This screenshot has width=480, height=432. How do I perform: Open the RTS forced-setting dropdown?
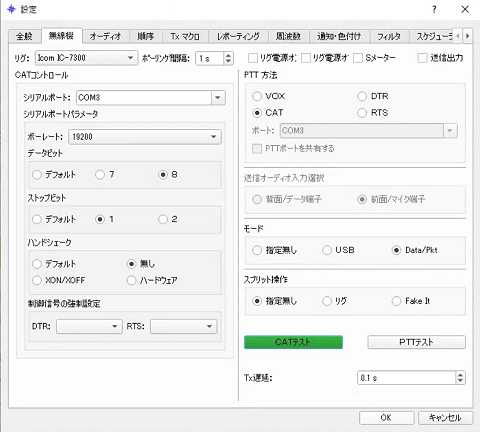point(183,326)
